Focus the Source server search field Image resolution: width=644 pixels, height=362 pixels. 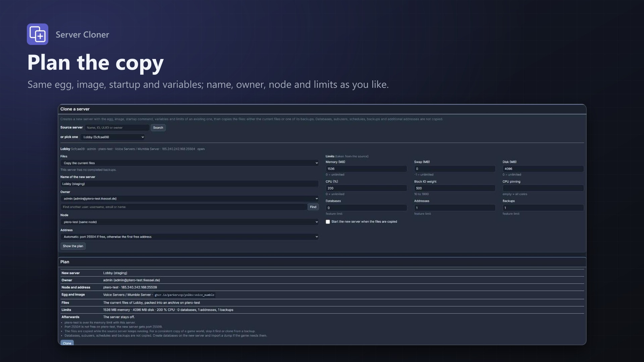[117, 128]
